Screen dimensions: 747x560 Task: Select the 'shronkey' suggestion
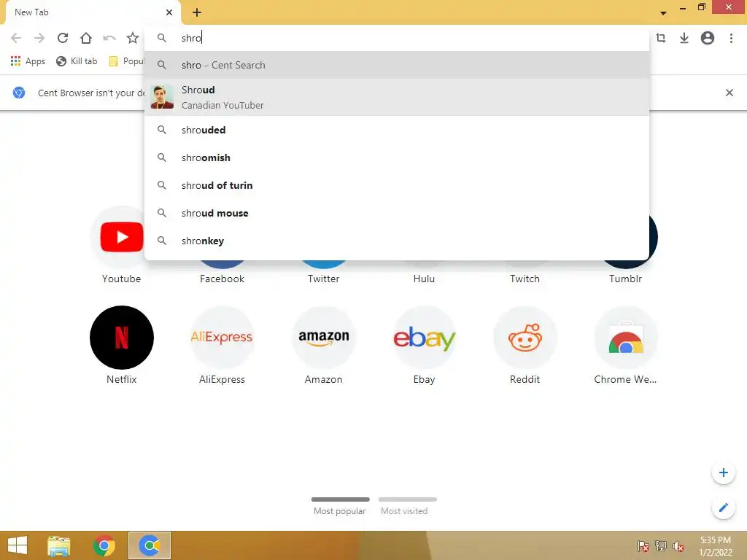(397, 241)
